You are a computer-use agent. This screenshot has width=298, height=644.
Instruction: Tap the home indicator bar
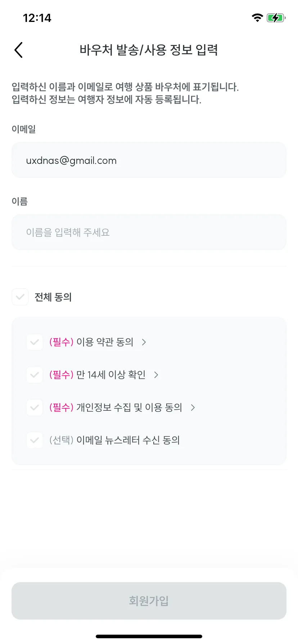[x=149, y=636]
